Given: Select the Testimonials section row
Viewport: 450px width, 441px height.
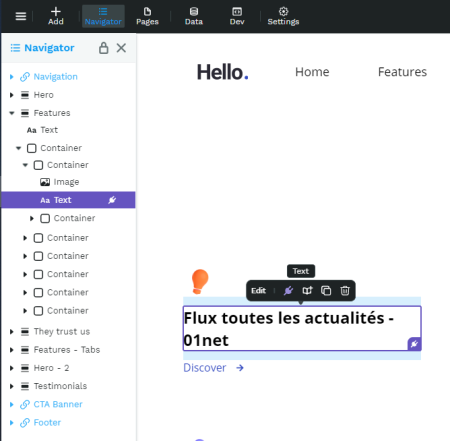Looking at the screenshot, I should [68, 386].
